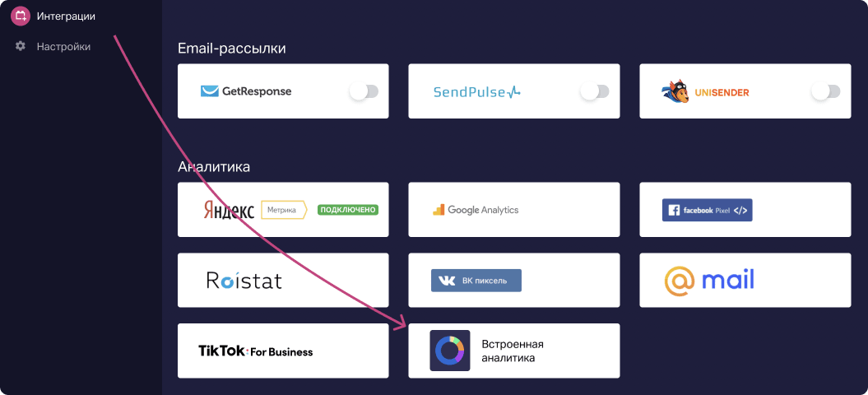Click the Integrations calendar icon in sidebar

(21, 16)
